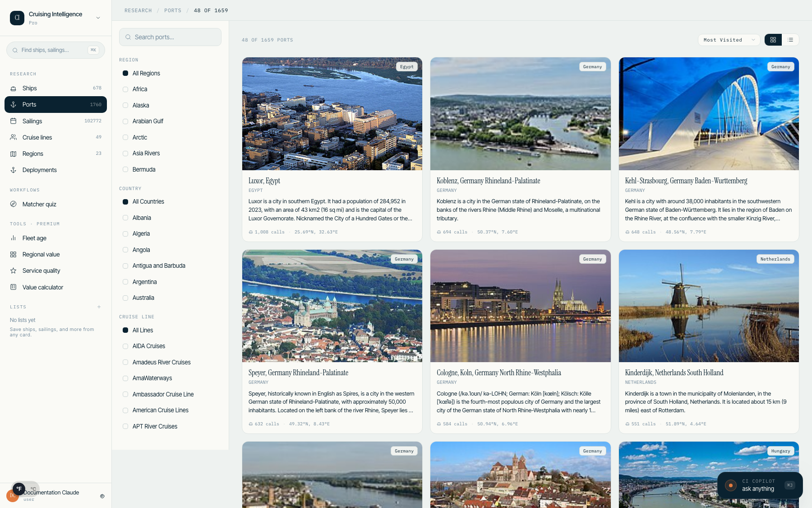Click the Hungary tag on bottom card

click(780, 451)
